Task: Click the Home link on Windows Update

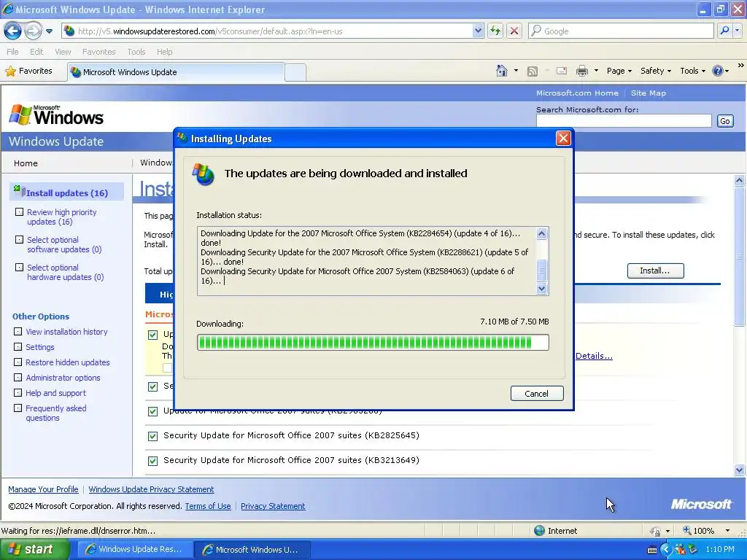Action: (x=26, y=163)
